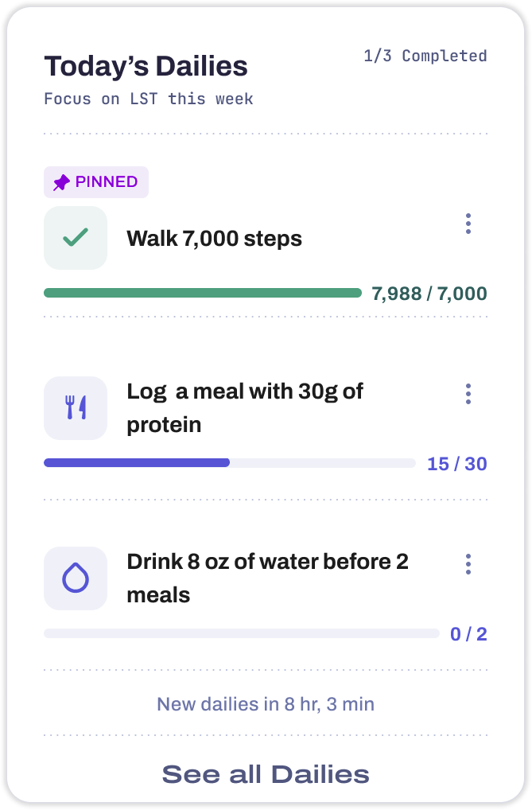The image size is (532, 810).
Task: Select Drink 8 oz of water before 2 meals
Action: [x=267, y=578]
